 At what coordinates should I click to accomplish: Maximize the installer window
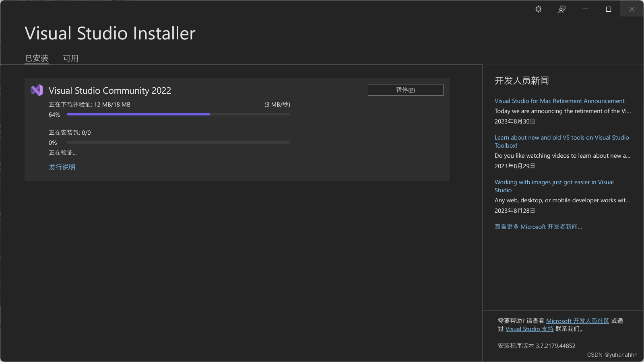point(609,9)
